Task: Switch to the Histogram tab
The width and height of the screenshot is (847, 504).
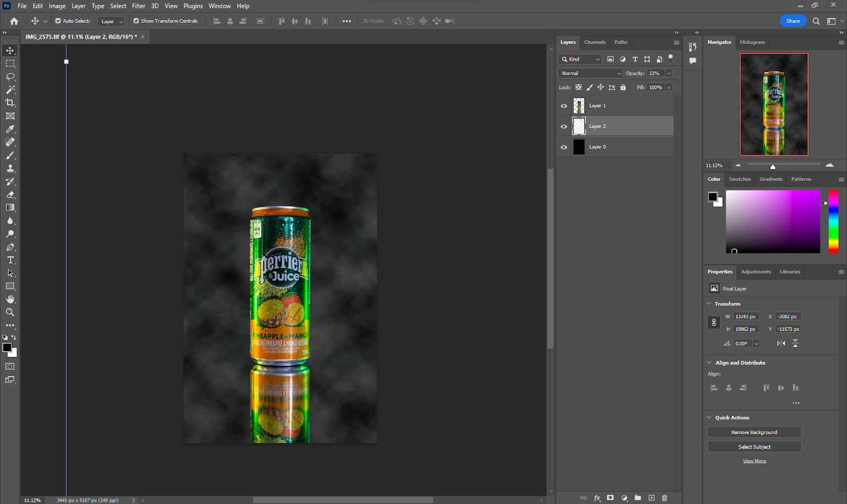Action: coord(752,42)
